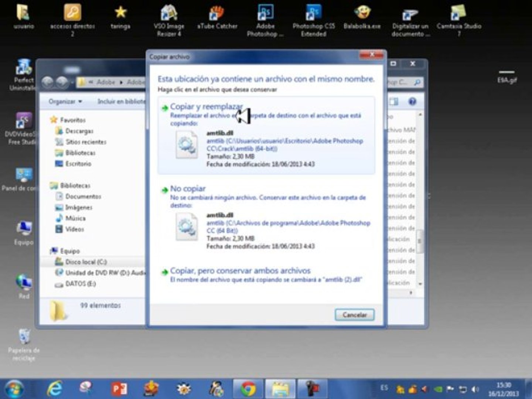Open PowerPoint from the taskbar
The image size is (532, 399).
point(119,389)
